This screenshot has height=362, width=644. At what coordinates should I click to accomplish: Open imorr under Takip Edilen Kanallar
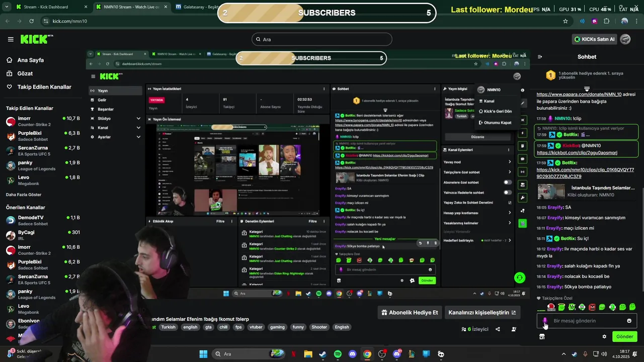point(43,121)
